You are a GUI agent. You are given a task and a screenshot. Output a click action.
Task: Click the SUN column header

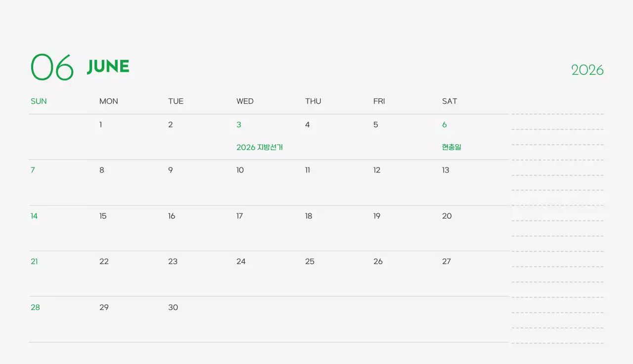click(x=39, y=101)
